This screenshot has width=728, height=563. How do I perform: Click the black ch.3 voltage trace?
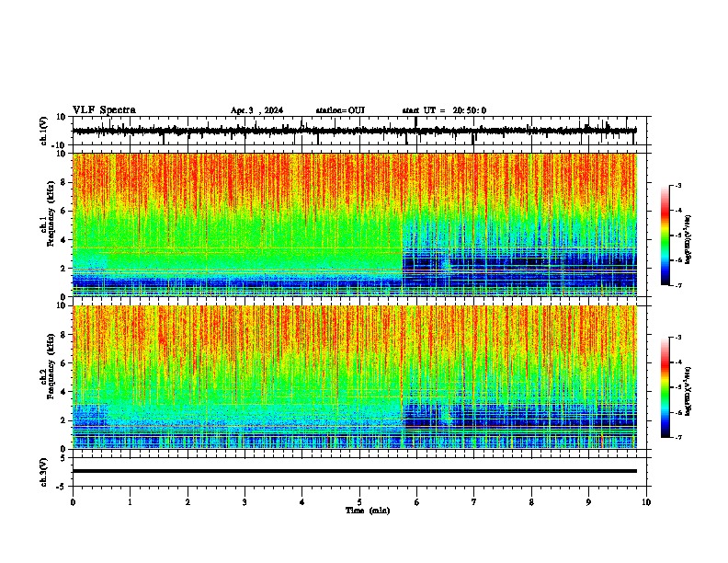[x=355, y=471]
